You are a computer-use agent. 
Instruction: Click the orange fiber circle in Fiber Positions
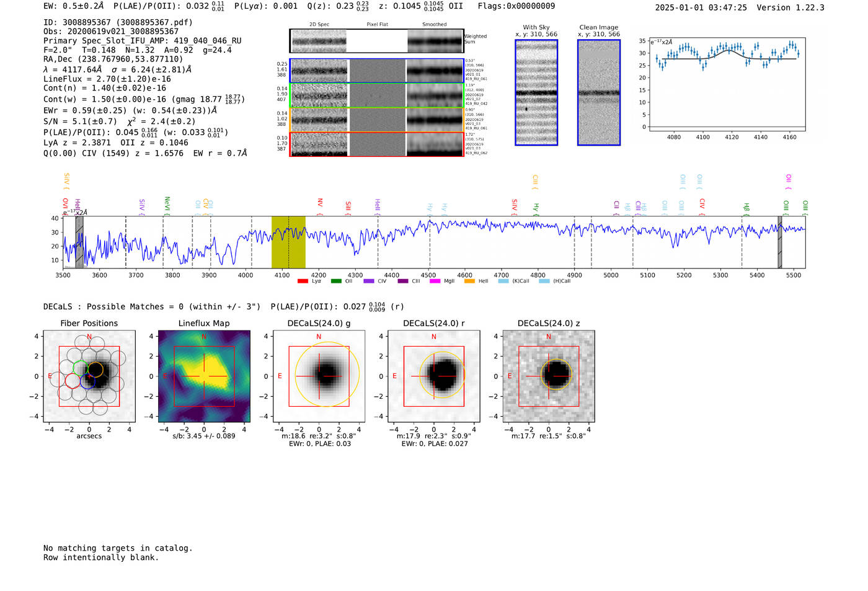(x=95, y=370)
